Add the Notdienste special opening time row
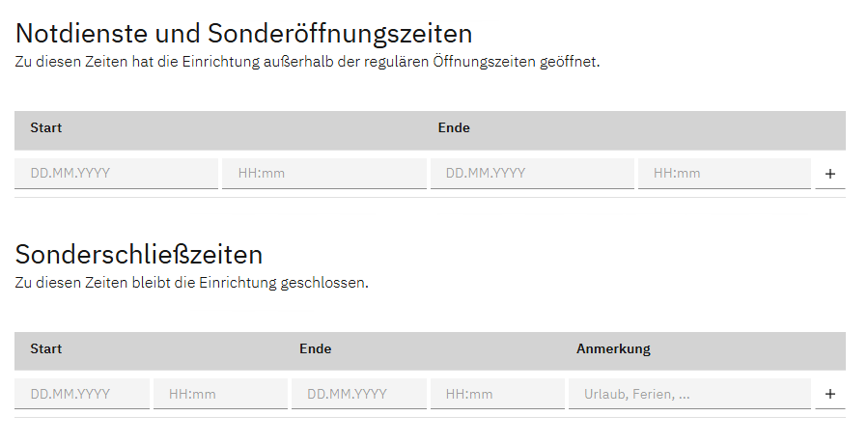868x444 pixels. pyautogui.click(x=829, y=175)
